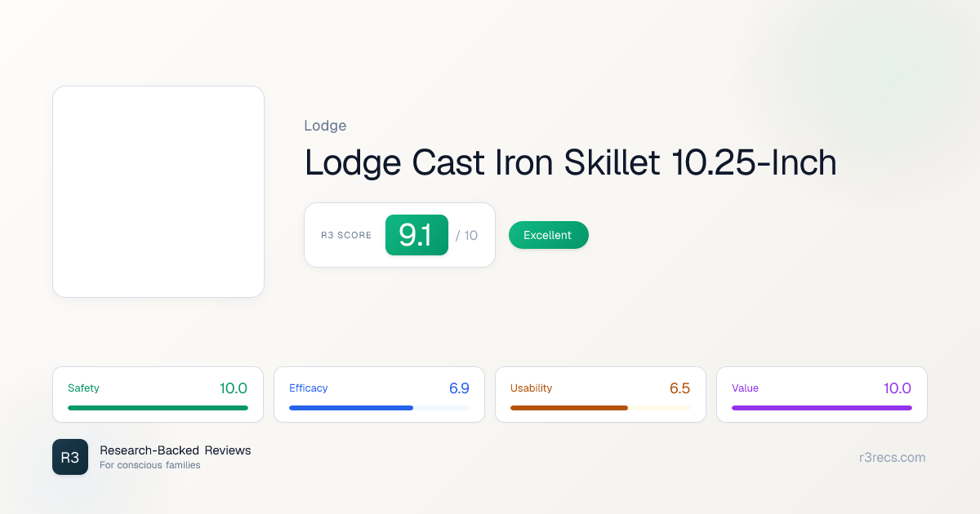Viewport: 980px width, 514px height.
Task: Click the Efficacy score bar
Action: (379, 407)
